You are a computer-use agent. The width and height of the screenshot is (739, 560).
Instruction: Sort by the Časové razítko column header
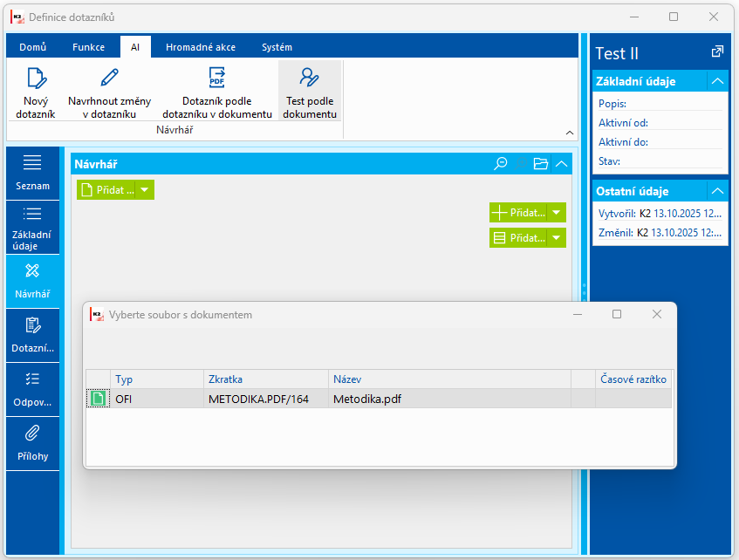(x=633, y=379)
